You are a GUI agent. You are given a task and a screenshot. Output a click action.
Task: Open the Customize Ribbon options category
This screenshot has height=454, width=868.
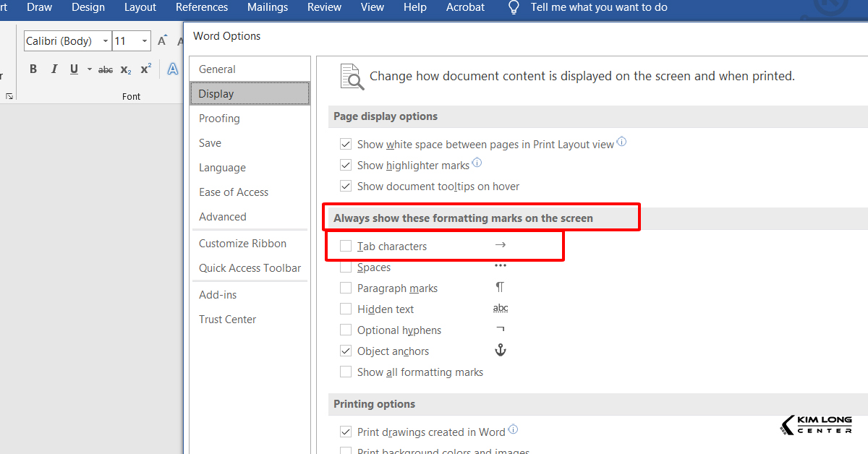(242, 244)
